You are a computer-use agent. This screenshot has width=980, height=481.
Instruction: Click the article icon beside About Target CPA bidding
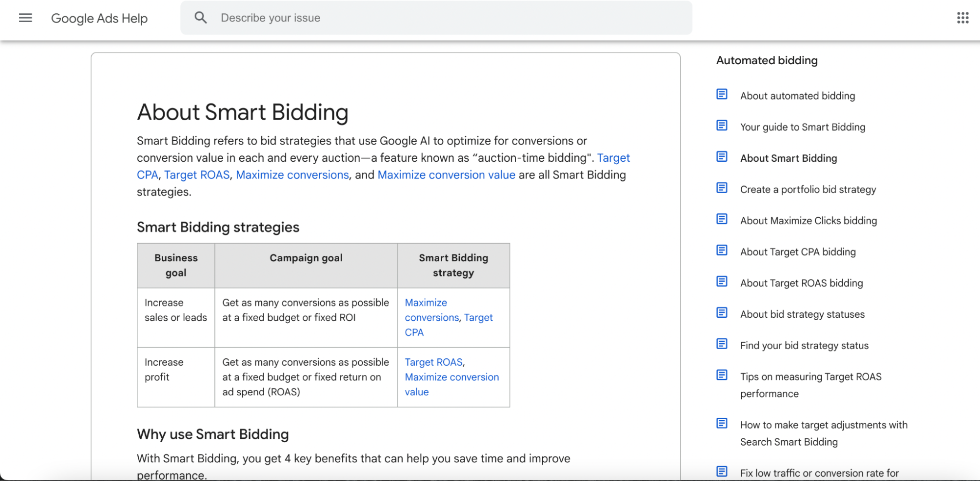point(722,250)
